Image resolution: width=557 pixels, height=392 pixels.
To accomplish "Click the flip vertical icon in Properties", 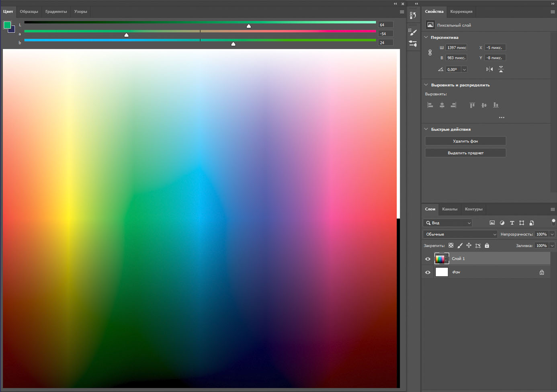I will pos(501,69).
